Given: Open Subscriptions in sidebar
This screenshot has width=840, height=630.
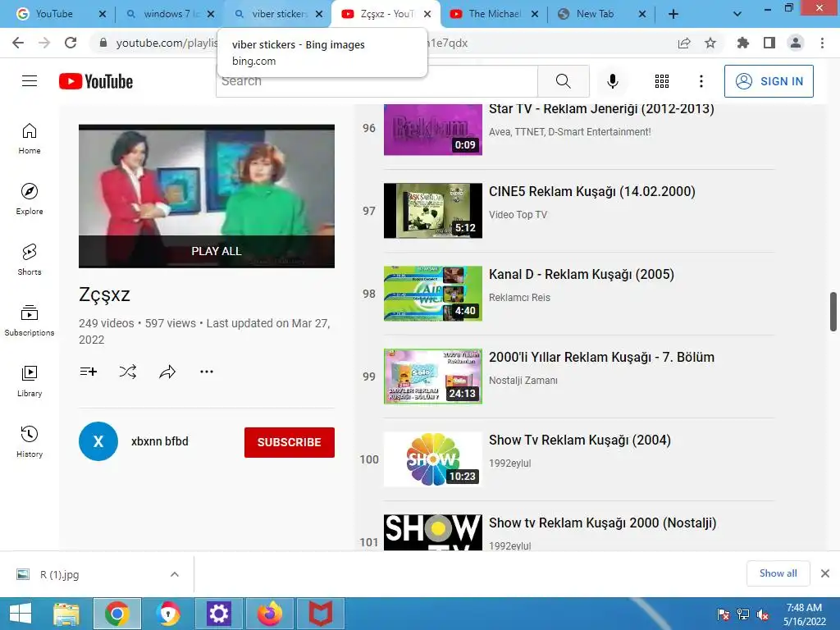Looking at the screenshot, I should point(30,321).
